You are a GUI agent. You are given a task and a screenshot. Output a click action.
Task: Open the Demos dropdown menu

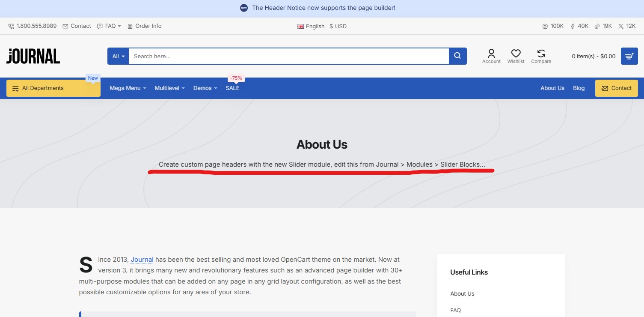[205, 88]
